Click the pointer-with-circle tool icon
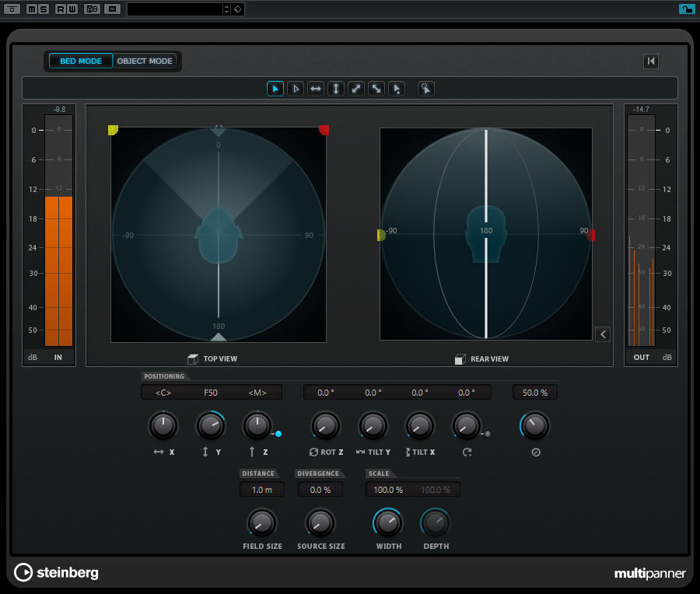 point(426,89)
